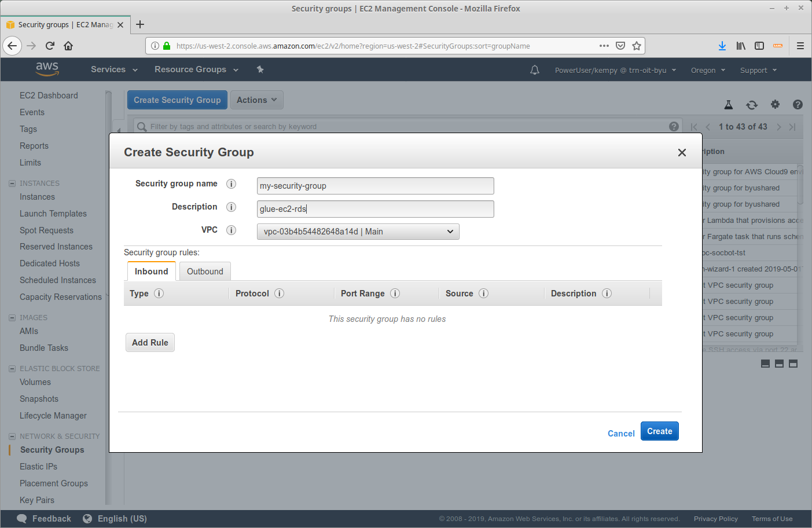Collapse the INSTANCES sidebar section
This screenshot has width=812, height=528.
(12, 184)
